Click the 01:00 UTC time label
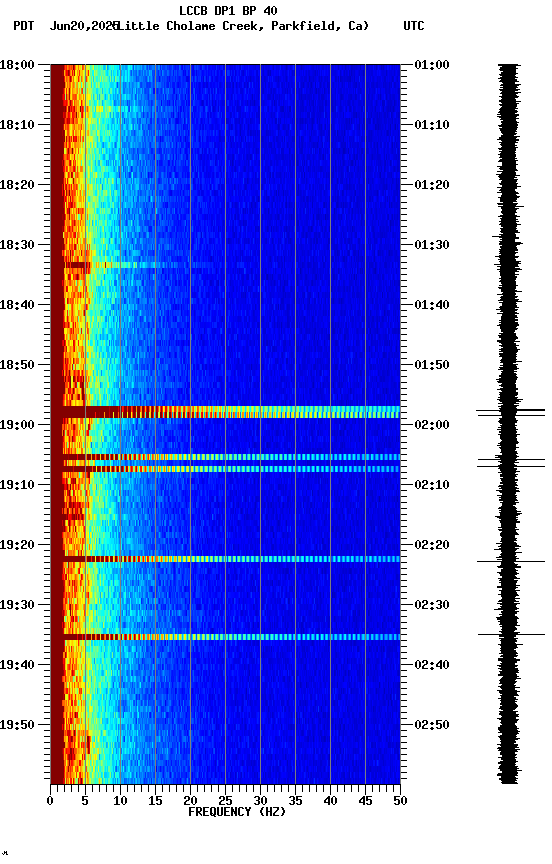This screenshot has width=552, height=864. (x=432, y=64)
